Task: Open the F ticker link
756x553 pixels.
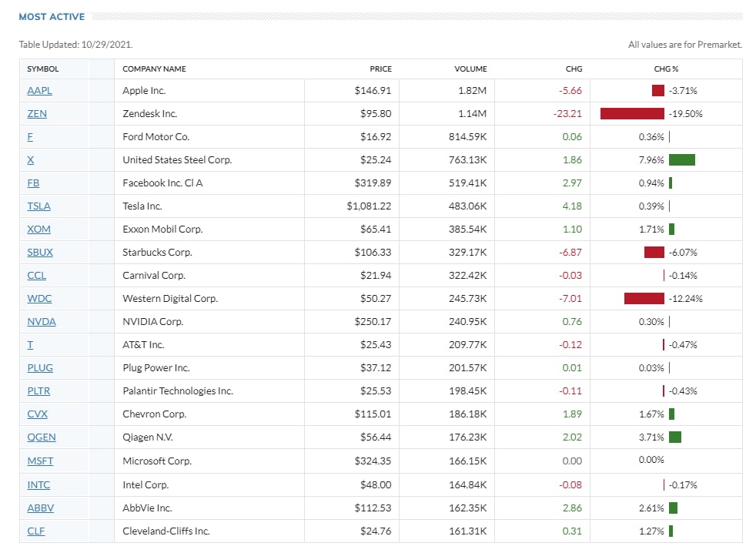Action: pos(30,137)
